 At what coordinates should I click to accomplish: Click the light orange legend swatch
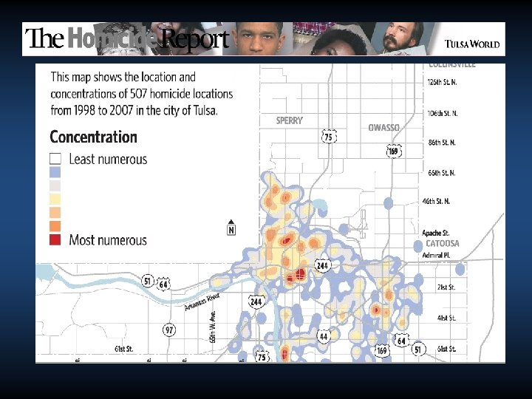point(55,212)
